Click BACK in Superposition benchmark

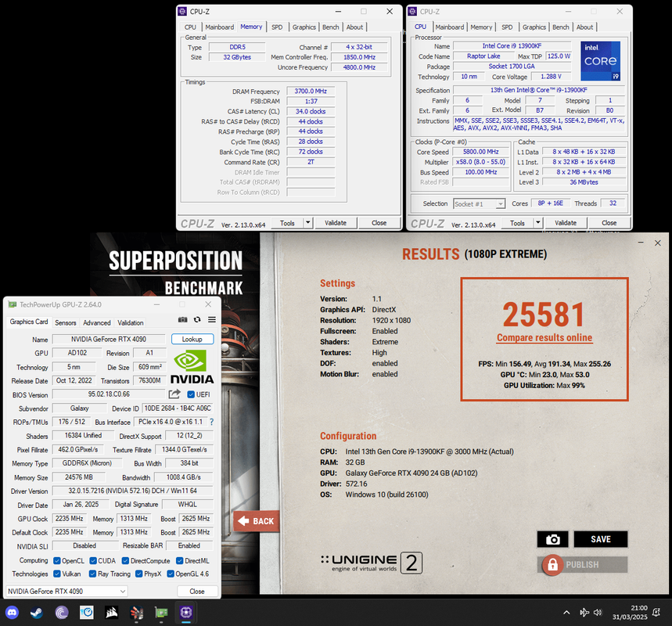coord(257,521)
